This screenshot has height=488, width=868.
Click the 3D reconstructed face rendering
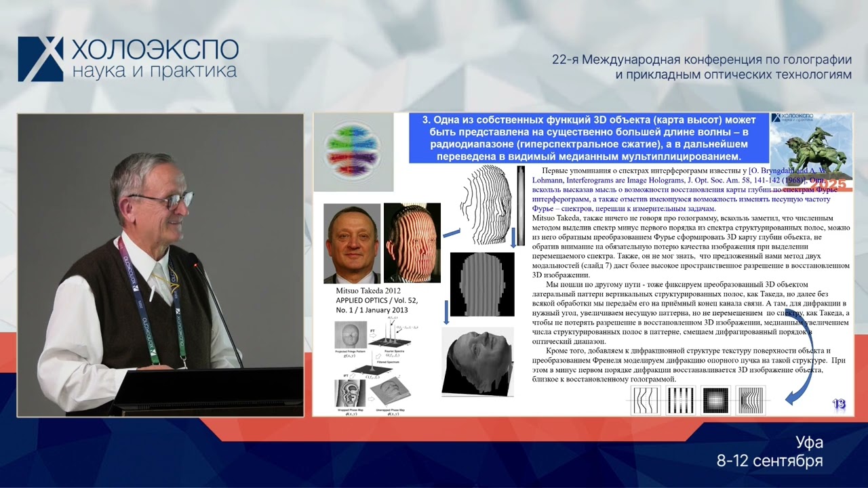[477, 362]
